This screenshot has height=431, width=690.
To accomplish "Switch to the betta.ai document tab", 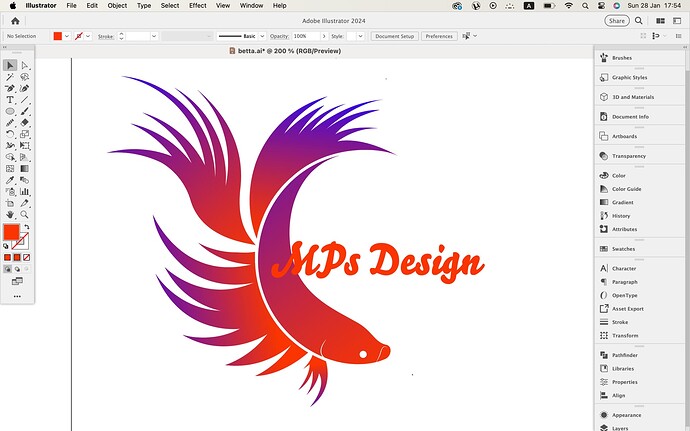I will click(x=285, y=51).
